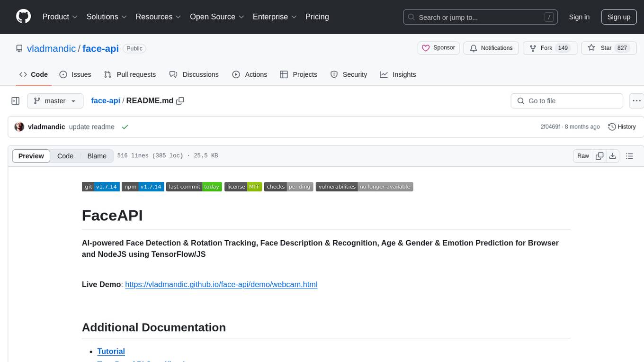
Task: Open the Security tab
Action: point(349,74)
